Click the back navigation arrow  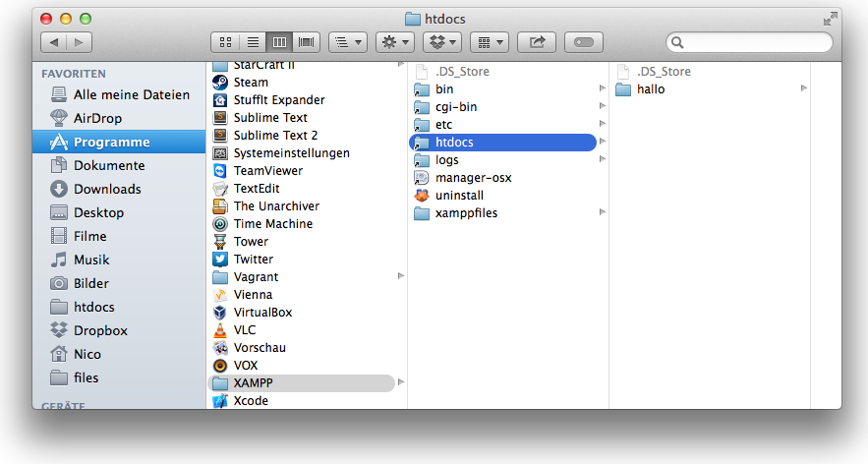(53, 42)
